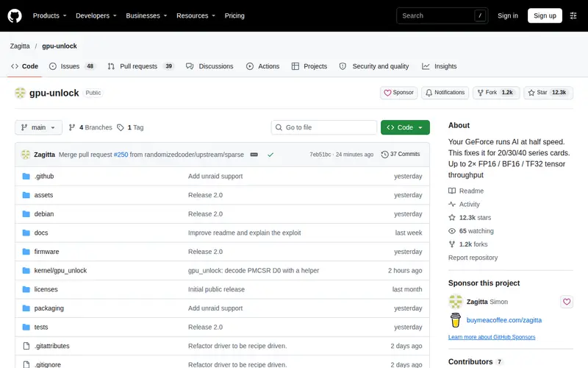Click the Notifications button
Image resolution: width=588 pixels, height=368 pixels.
click(445, 93)
